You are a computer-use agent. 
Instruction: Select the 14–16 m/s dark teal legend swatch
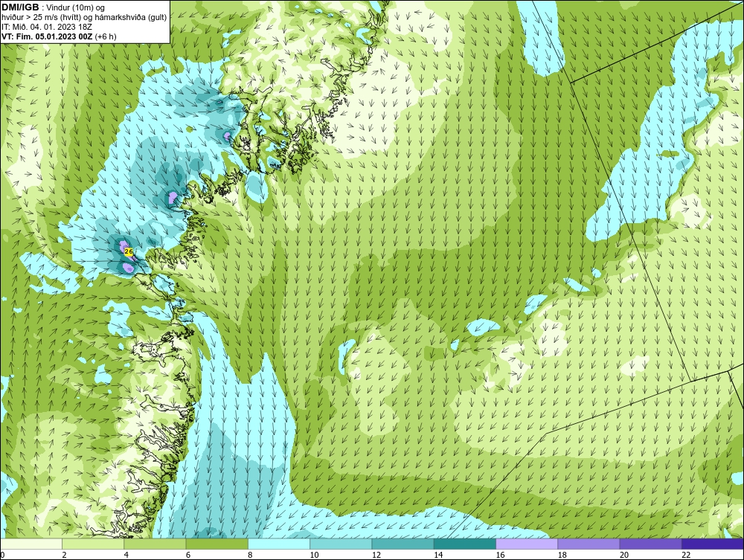click(465, 544)
